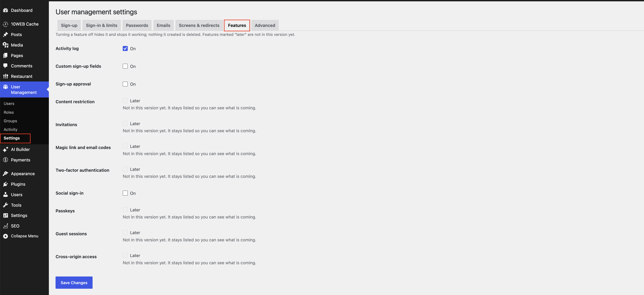
Task: Click the SEO chart icon
Action: tap(6, 226)
